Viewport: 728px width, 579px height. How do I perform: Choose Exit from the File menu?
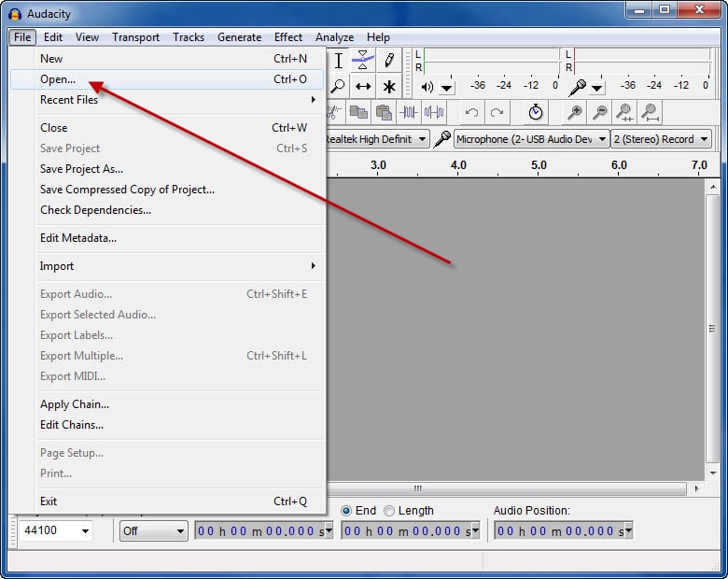(x=167, y=501)
